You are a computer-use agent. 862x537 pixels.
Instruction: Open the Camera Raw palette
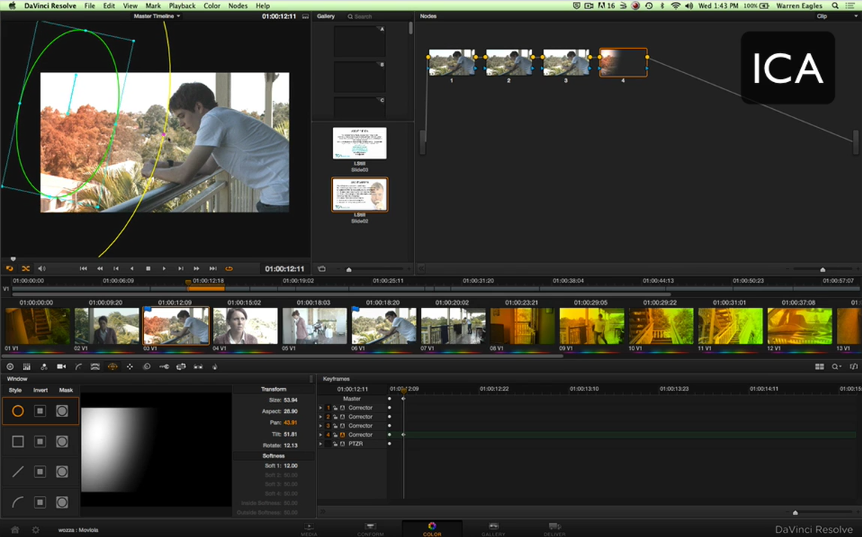[10, 367]
